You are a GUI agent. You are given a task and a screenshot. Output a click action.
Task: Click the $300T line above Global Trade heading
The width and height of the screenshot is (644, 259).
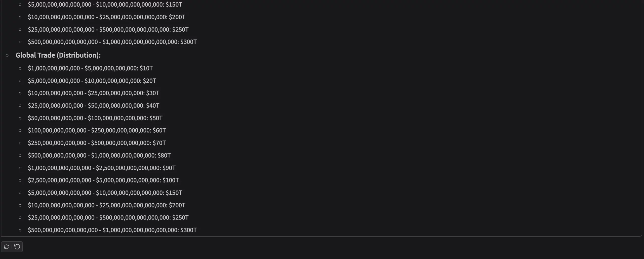point(112,42)
